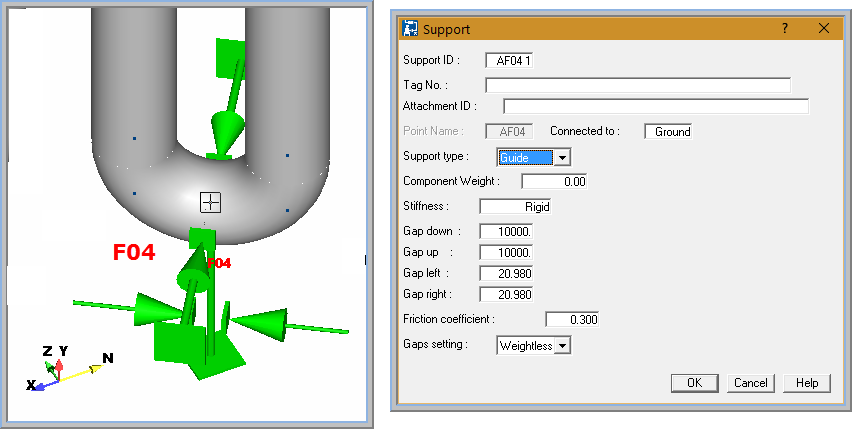Click the Support dialog title icon

(x=410, y=28)
